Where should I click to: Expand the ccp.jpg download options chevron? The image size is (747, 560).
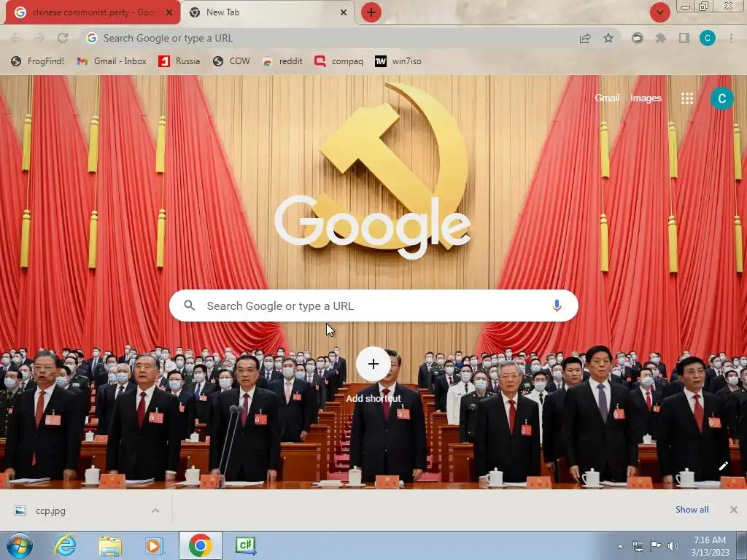click(x=155, y=510)
